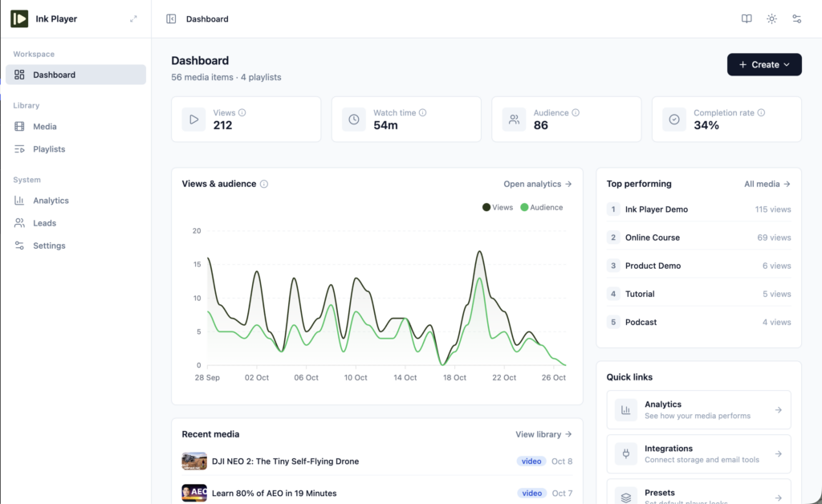Click the Analytics bar chart sidebar icon

coord(19,201)
